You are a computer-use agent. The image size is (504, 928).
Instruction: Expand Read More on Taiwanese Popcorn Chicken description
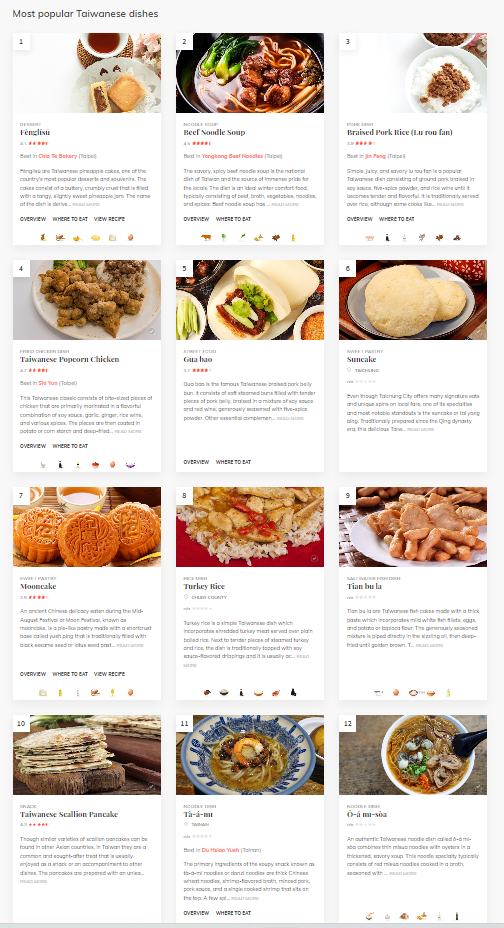128,431
